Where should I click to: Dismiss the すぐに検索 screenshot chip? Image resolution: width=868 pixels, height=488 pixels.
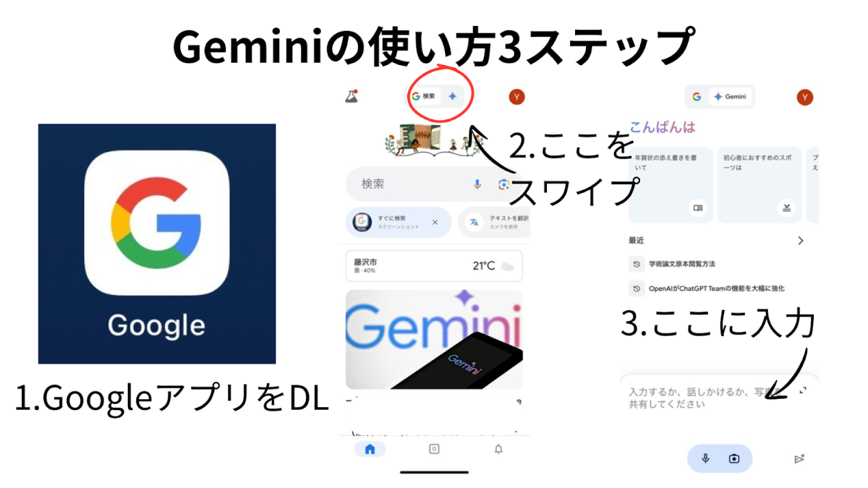(x=435, y=223)
